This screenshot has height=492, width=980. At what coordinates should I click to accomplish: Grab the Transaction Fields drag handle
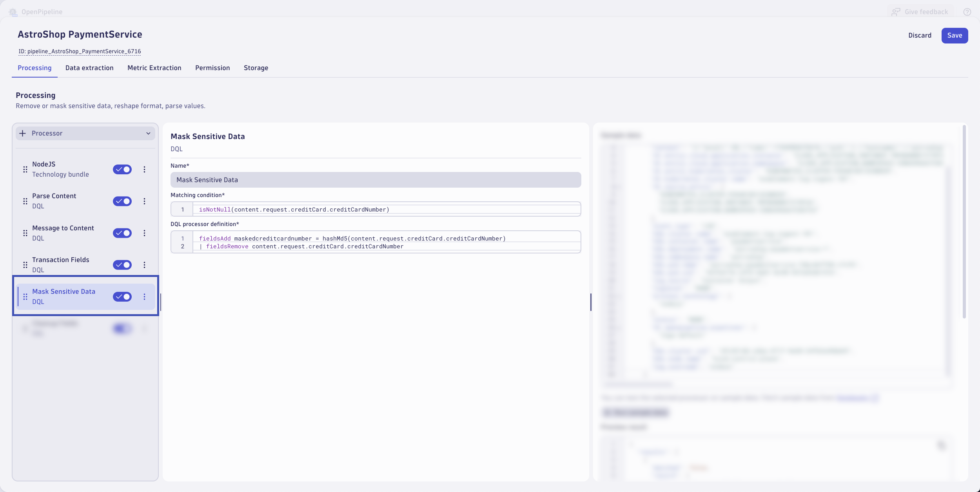pos(25,265)
